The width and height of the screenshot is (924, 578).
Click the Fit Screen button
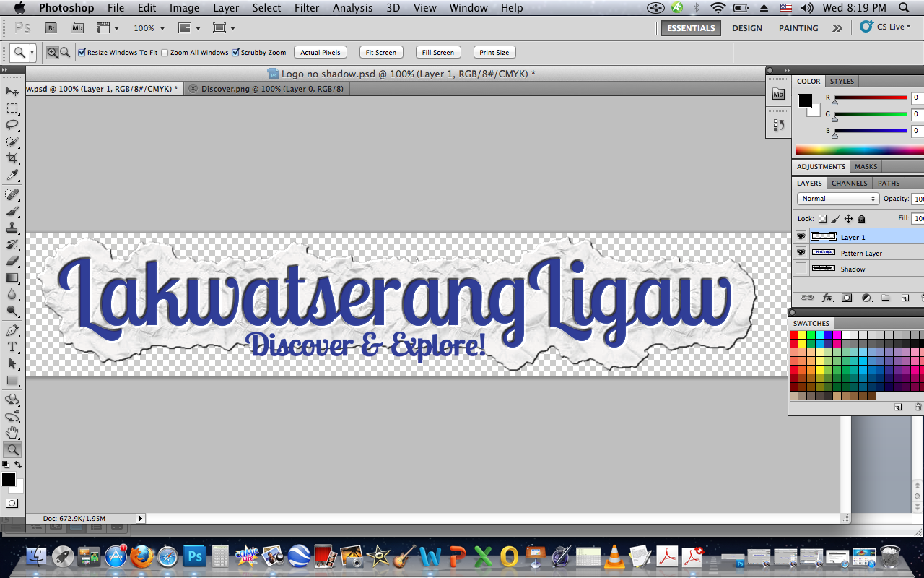click(x=380, y=52)
